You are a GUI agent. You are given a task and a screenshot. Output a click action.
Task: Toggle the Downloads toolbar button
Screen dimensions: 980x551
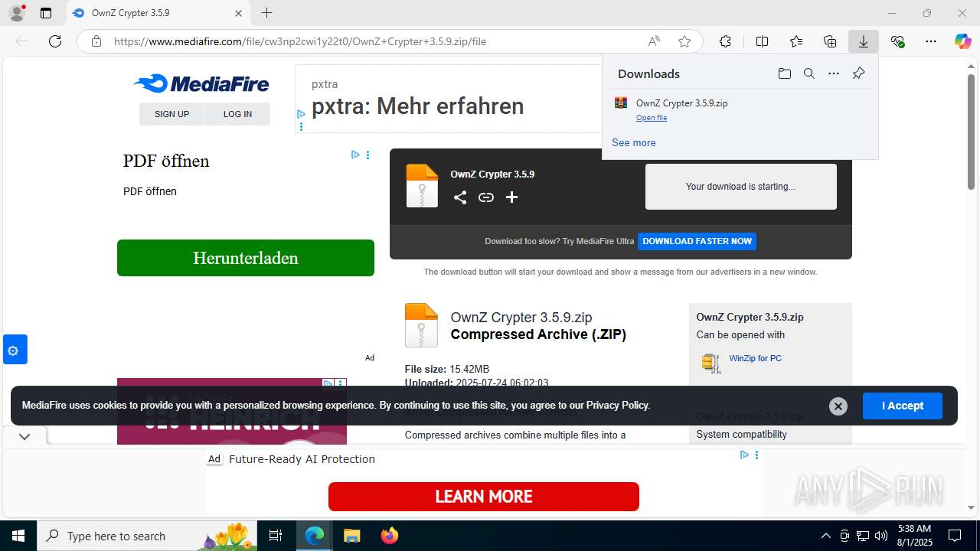[864, 41]
